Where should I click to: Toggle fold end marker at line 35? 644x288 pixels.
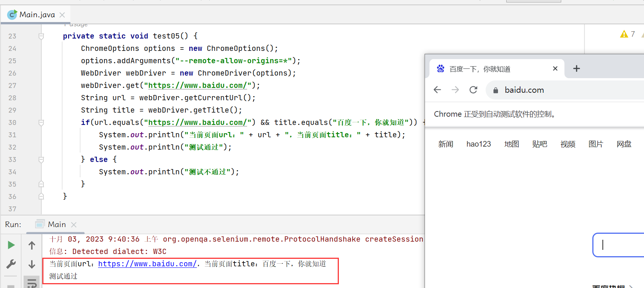41,184
